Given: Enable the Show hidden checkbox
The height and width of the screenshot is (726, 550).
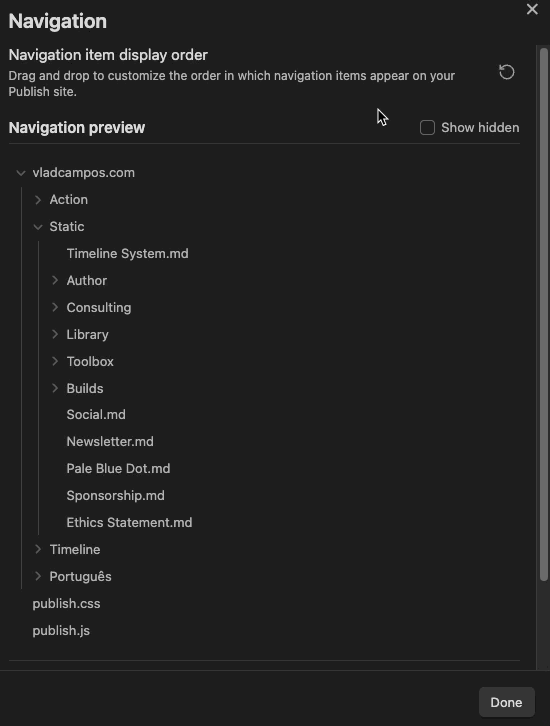Looking at the screenshot, I should pyautogui.click(x=427, y=127).
